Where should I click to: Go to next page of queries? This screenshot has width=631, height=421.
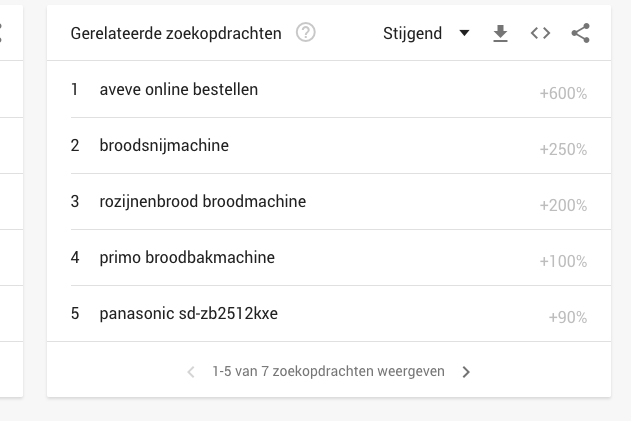[x=466, y=372]
